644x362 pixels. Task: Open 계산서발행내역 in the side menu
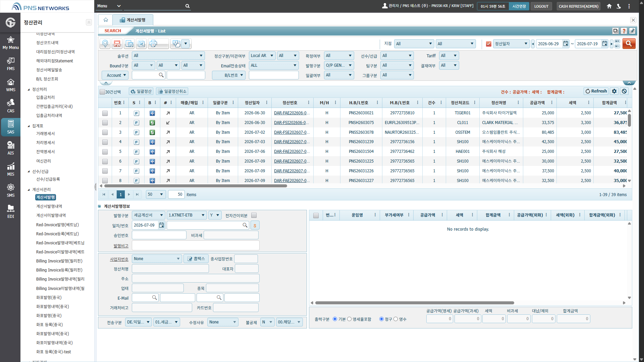[49, 206]
